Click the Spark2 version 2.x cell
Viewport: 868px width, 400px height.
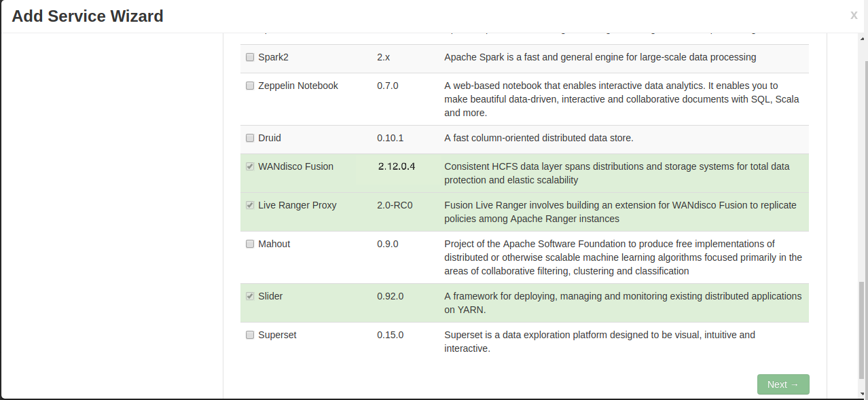coord(384,57)
